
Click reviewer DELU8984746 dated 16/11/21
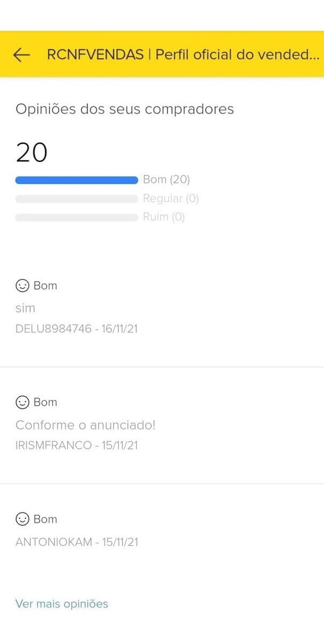point(77,328)
